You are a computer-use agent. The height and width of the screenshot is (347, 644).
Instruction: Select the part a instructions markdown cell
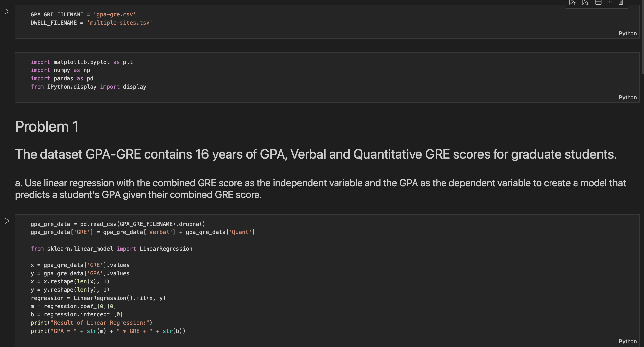(320, 189)
